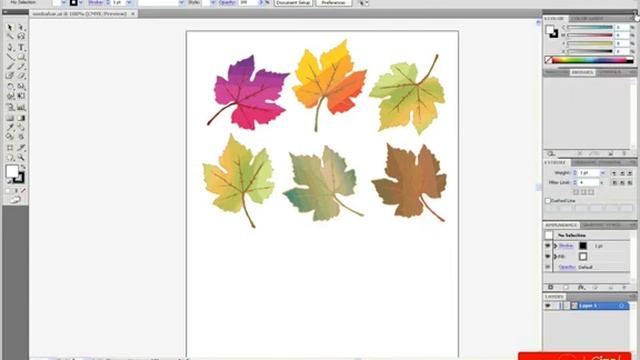Viewport: 640px width, 360px height.
Task: Select the Mesh tool
Action: 10,118
